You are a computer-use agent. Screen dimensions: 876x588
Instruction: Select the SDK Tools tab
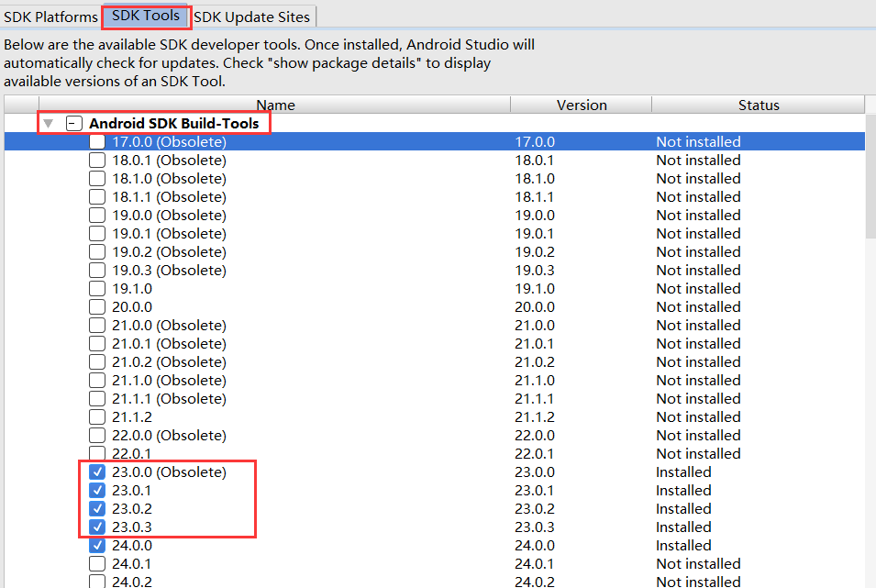pyautogui.click(x=146, y=16)
